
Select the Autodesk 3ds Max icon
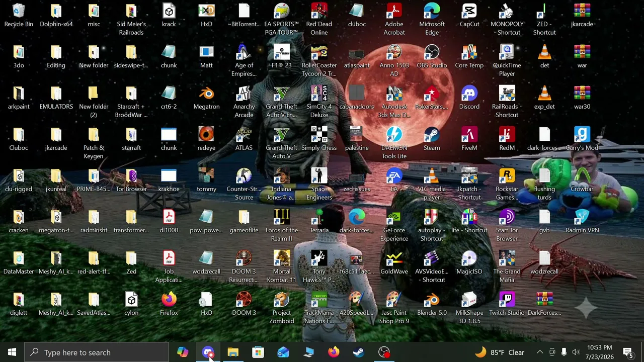point(394,102)
